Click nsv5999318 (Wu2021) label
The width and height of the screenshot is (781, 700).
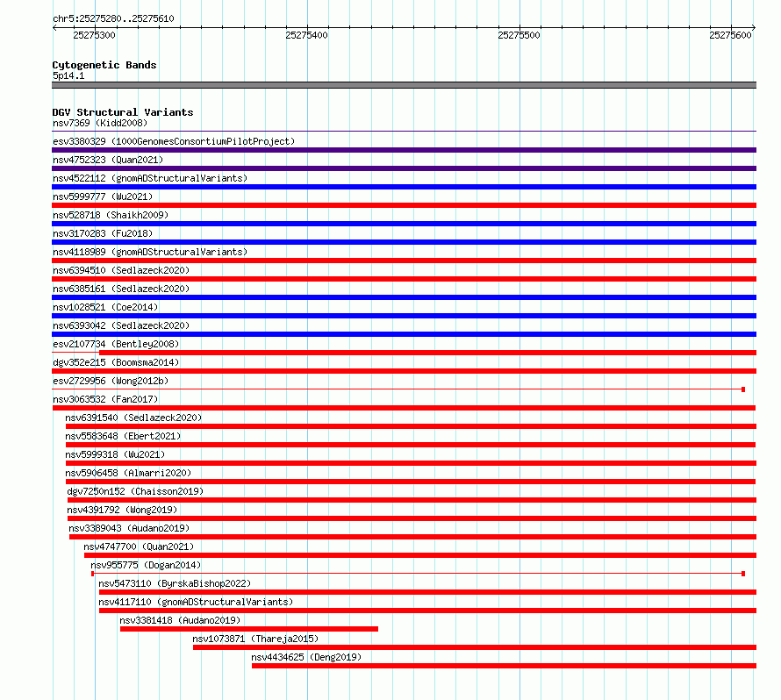(115, 454)
